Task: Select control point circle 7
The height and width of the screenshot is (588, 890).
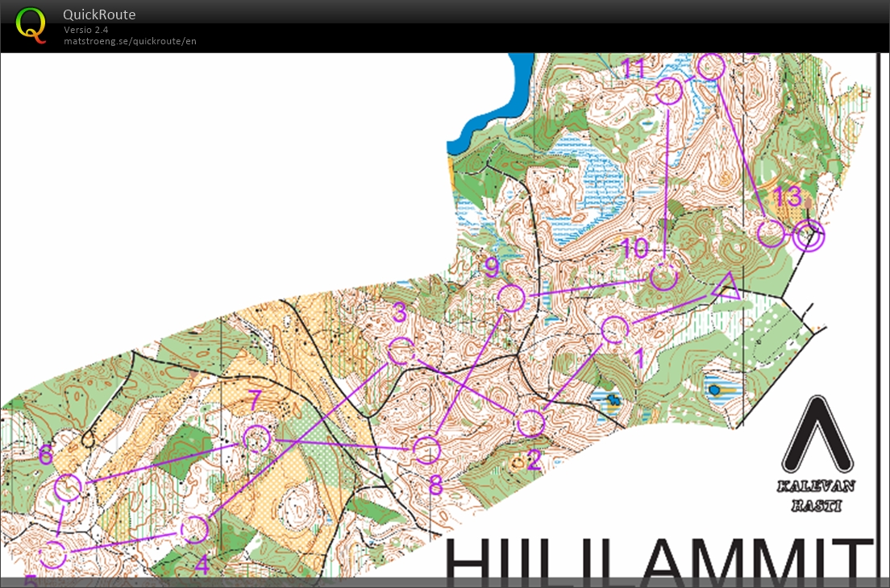Action: coord(257,437)
